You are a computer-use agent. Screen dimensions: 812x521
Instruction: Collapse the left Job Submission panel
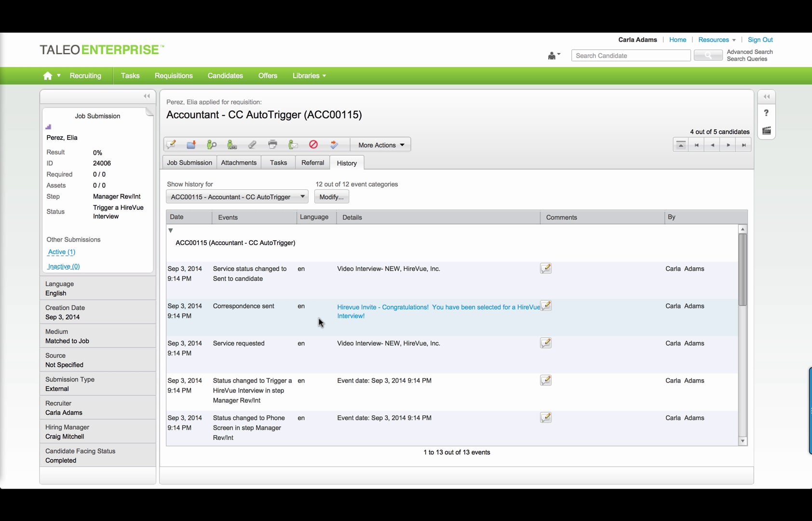point(147,96)
